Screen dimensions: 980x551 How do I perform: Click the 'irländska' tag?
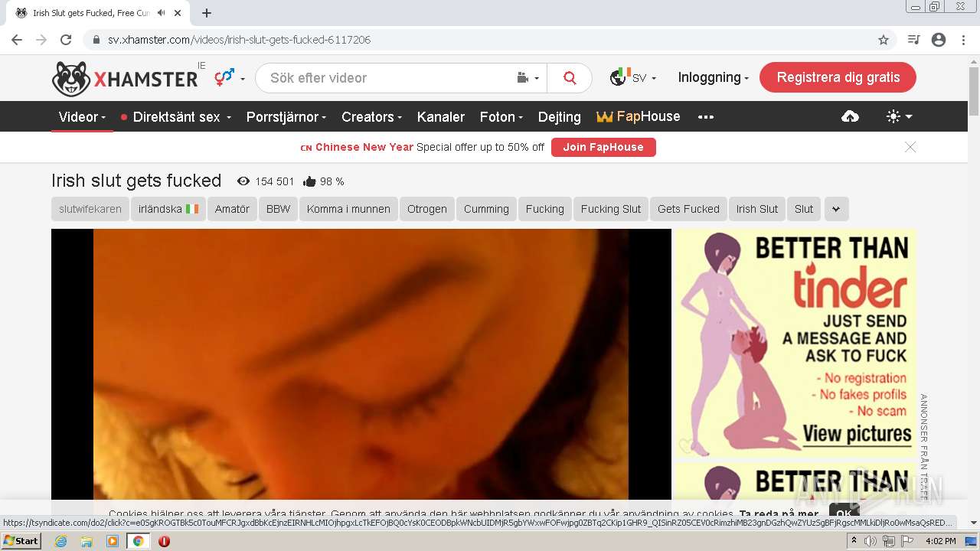[x=168, y=209]
